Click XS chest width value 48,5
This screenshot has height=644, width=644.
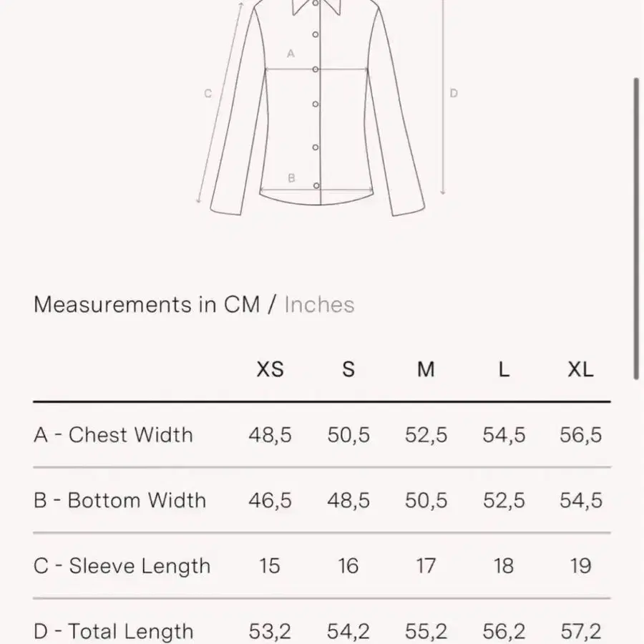tap(270, 435)
